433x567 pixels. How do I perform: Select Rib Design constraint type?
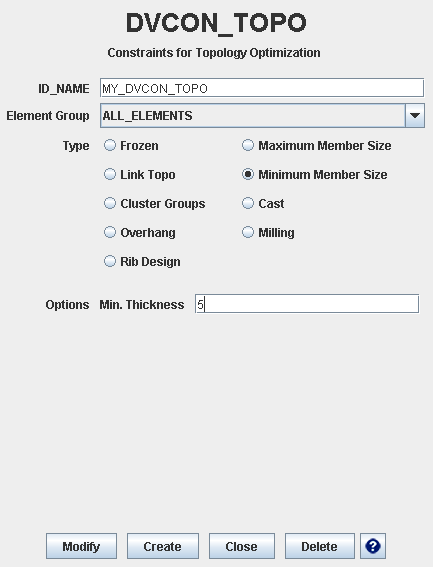tap(110, 261)
